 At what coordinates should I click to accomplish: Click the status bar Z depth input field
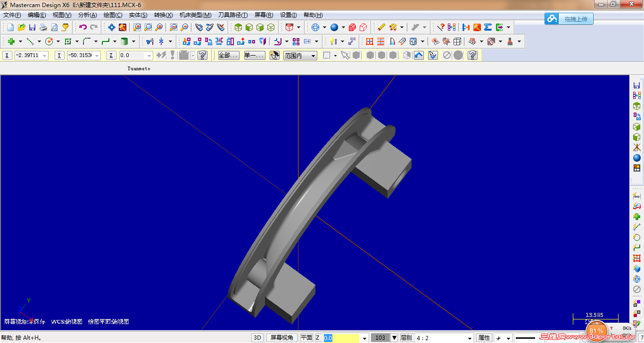pyautogui.click(x=341, y=338)
